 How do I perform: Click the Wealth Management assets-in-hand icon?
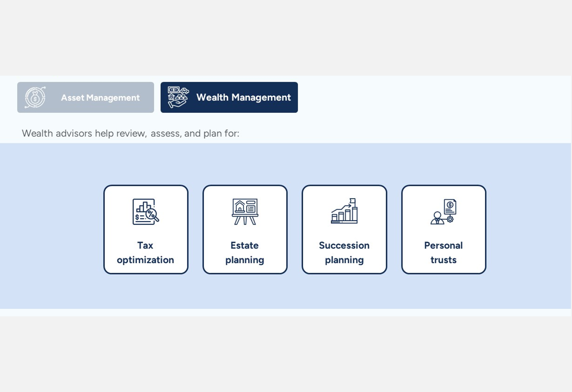(x=178, y=97)
